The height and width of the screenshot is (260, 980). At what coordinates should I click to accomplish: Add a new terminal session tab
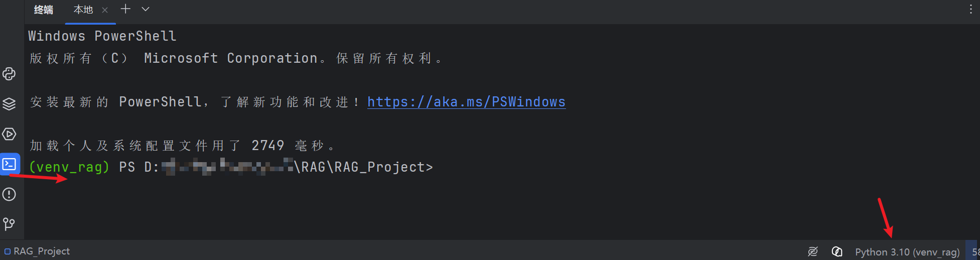pos(125,9)
